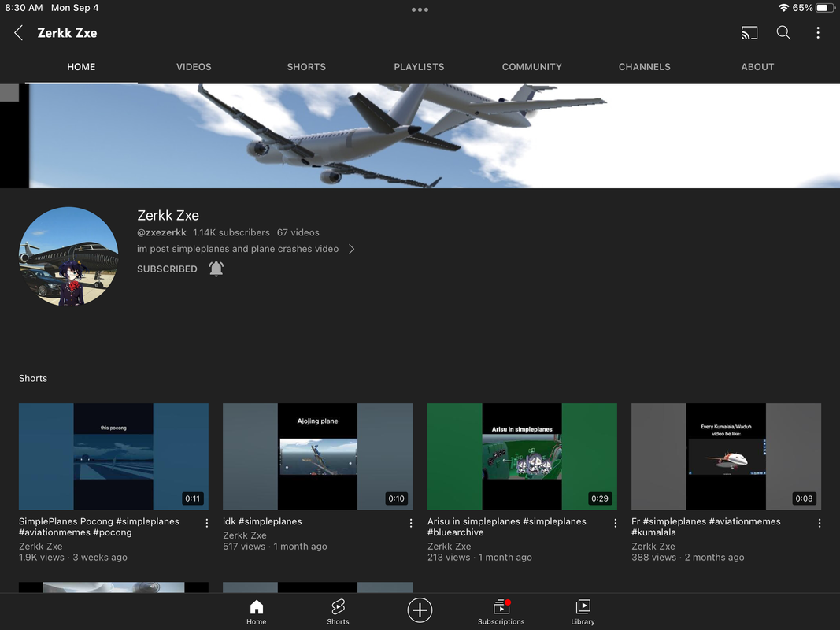Tap the battery status icon
The image size is (840, 630).
(825, 8)
